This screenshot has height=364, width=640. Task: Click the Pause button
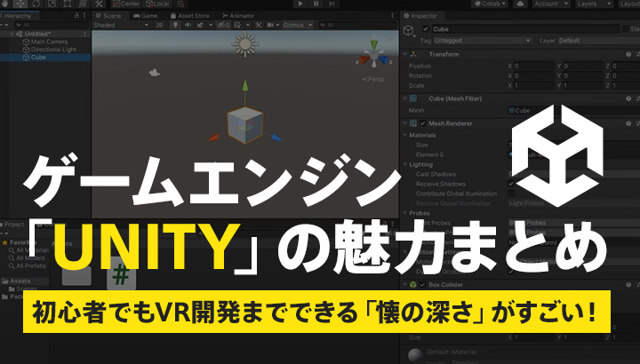(316, 4)
